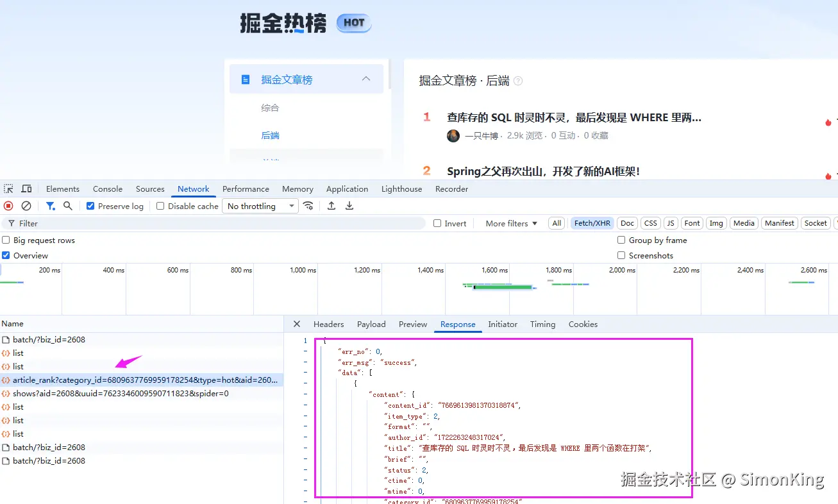Filter requests by Img
838x504 pixels.
pyautogui.click(x=716, y=223)
